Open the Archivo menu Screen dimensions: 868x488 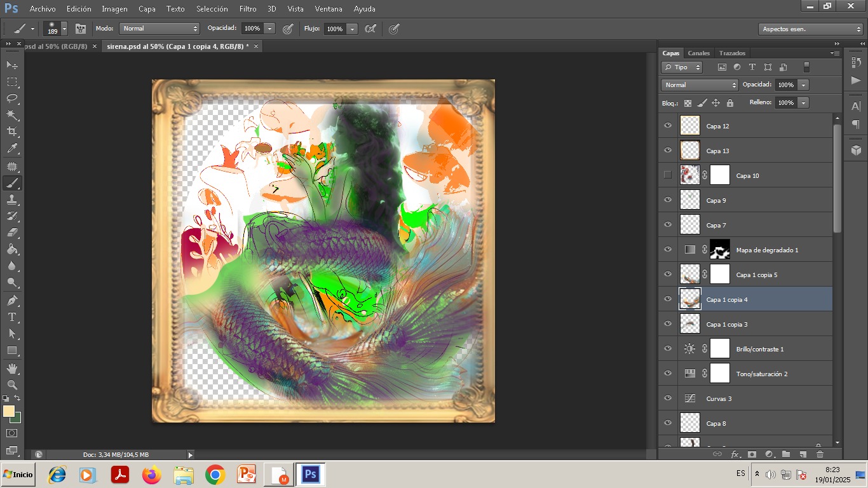point(43,9)
